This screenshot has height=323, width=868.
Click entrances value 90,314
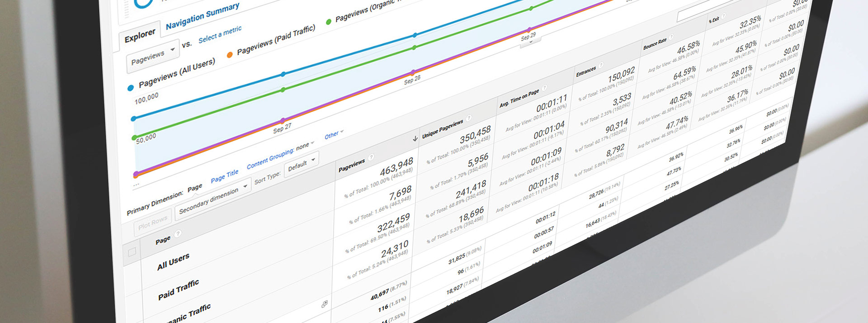[617, 126]
